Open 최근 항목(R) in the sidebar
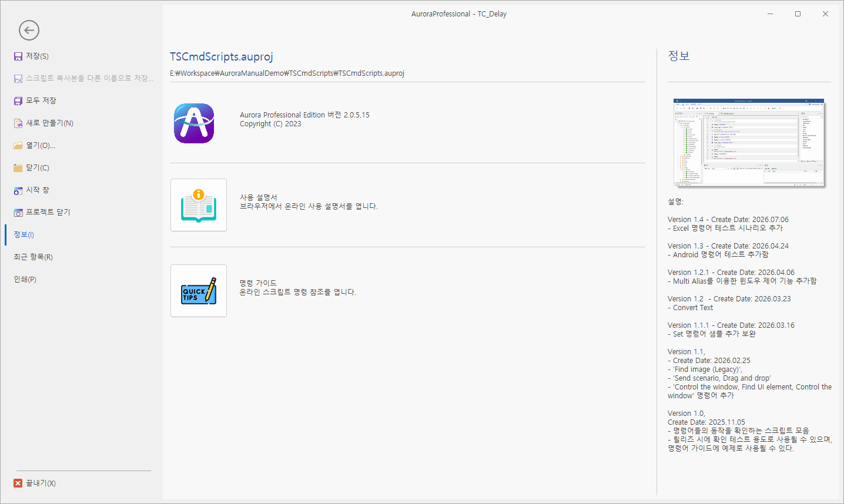This screenshot has width=844, height=504. pyautogui.click(x=33, y=257)
